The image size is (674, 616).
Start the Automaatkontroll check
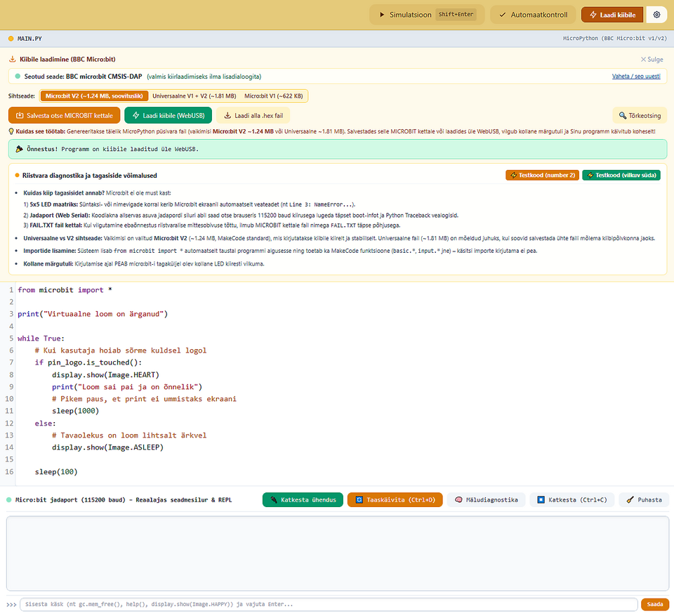533,15
